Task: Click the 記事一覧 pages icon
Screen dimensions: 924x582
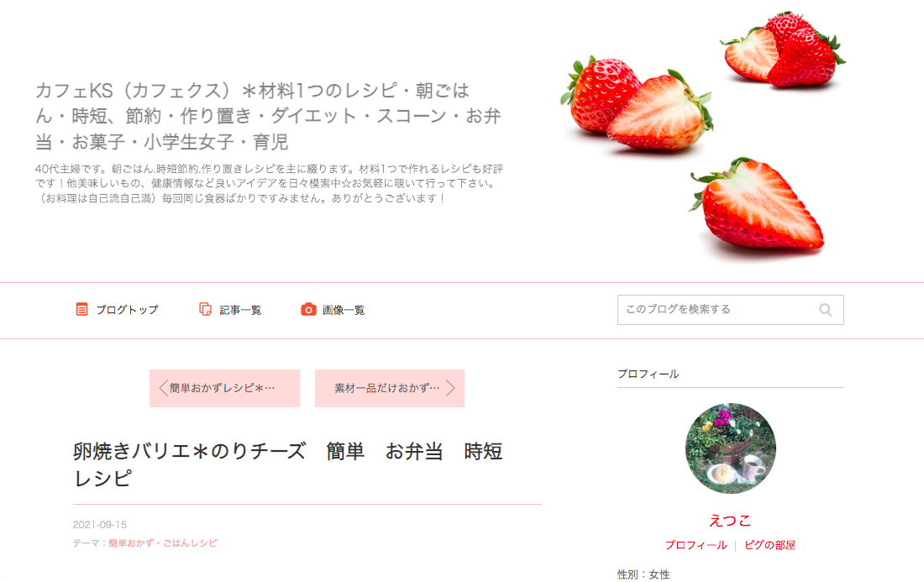Action: coord(205,309)
